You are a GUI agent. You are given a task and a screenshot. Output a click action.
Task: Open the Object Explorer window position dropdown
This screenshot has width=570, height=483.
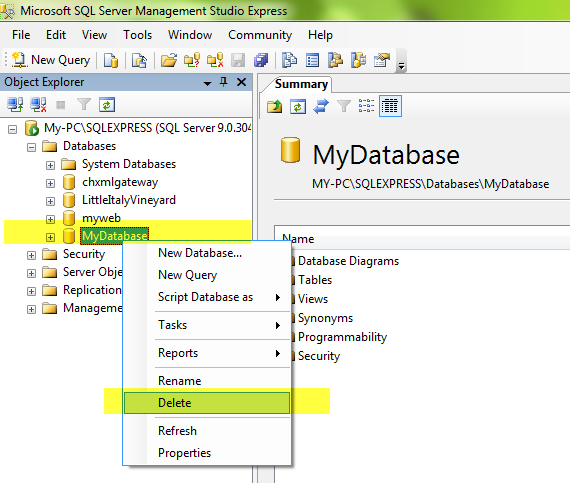coord(207,83)
